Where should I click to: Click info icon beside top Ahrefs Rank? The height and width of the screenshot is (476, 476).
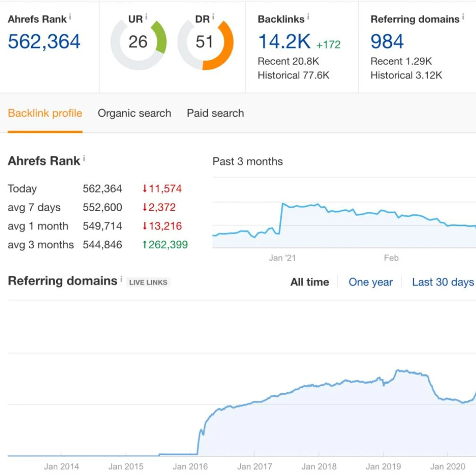coord(70,17)
